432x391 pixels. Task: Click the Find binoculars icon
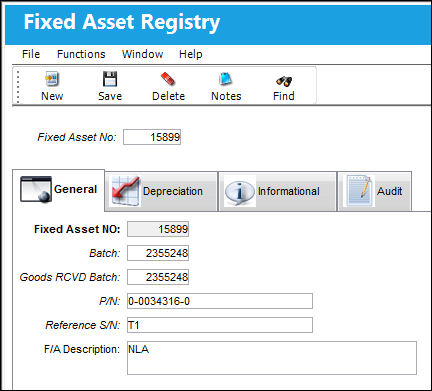pyautogui.click(x=284, y=81)
